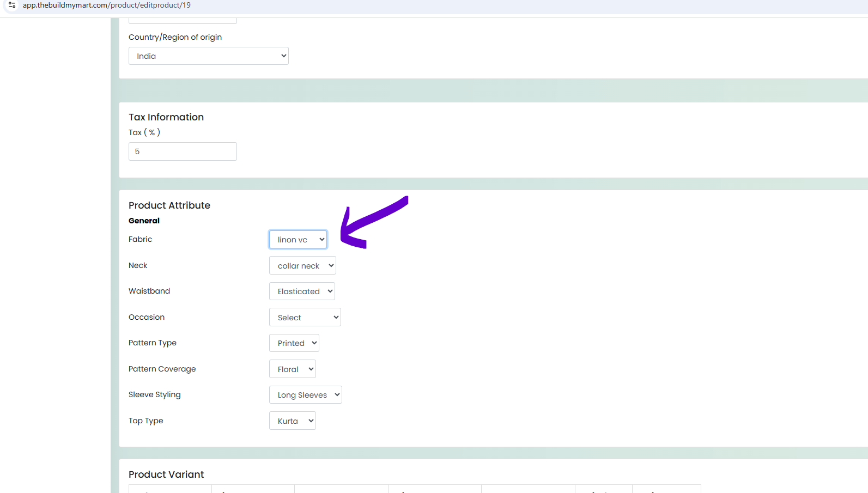Open the Occasion Select dropdown
This screenshot has height=493, width=868.
point(305,317)
